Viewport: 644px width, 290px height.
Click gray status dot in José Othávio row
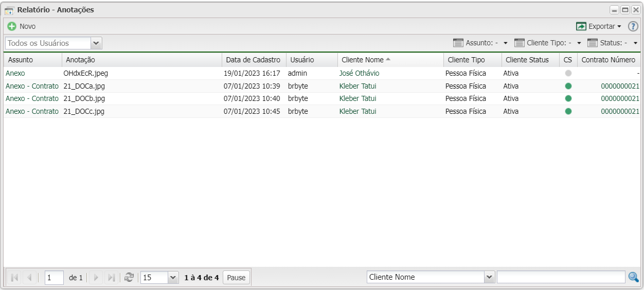(568, 73)
